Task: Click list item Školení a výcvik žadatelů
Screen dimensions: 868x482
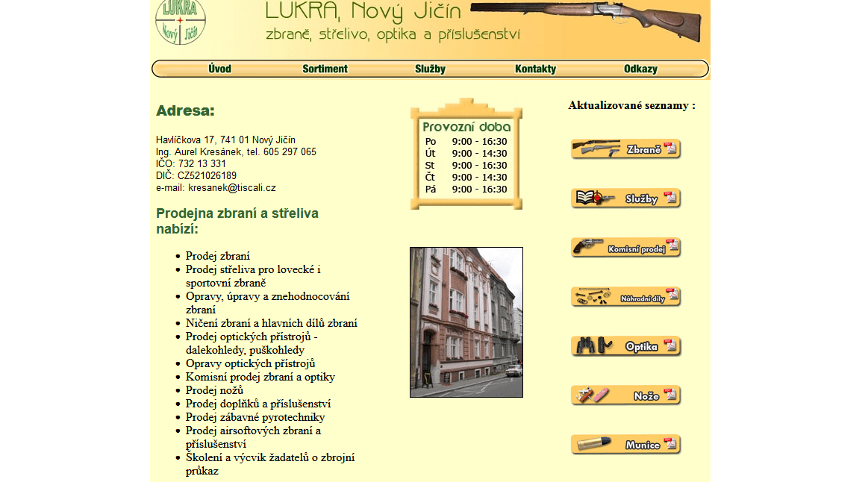Action: [x=270, y=464]
